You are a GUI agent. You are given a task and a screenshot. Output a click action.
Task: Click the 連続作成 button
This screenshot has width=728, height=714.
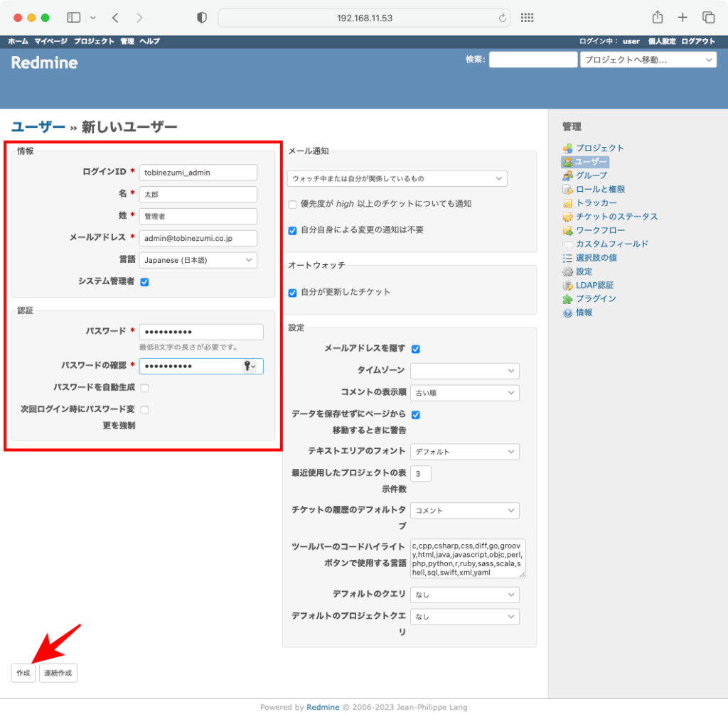click(58, 673)
